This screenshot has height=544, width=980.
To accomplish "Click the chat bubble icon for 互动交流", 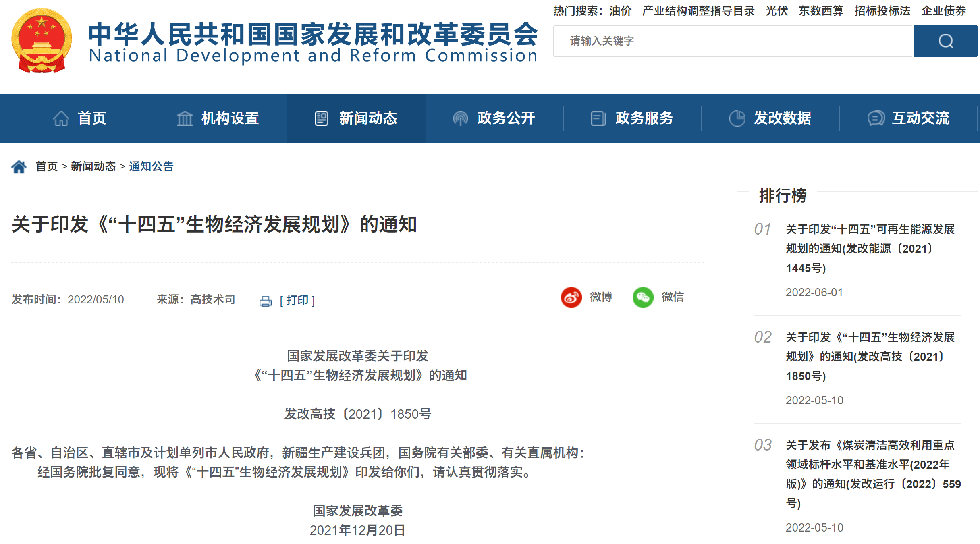I will click(x=876, y=118).
